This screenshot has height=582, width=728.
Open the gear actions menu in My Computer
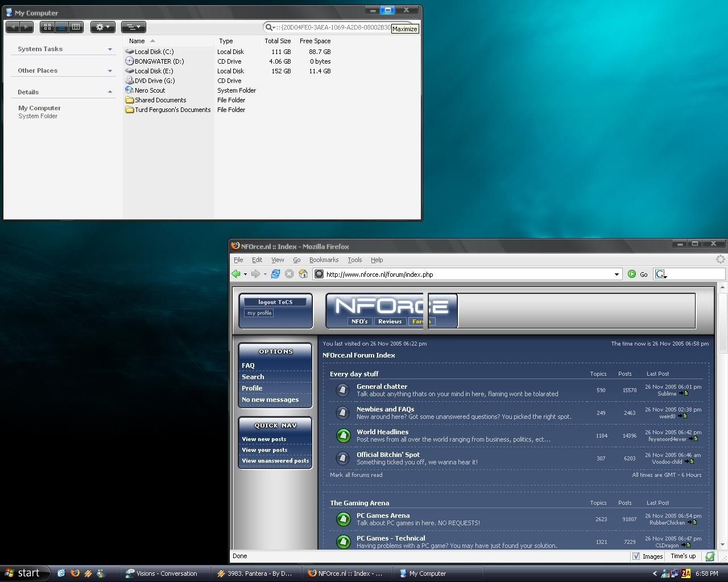coord(103,27)
